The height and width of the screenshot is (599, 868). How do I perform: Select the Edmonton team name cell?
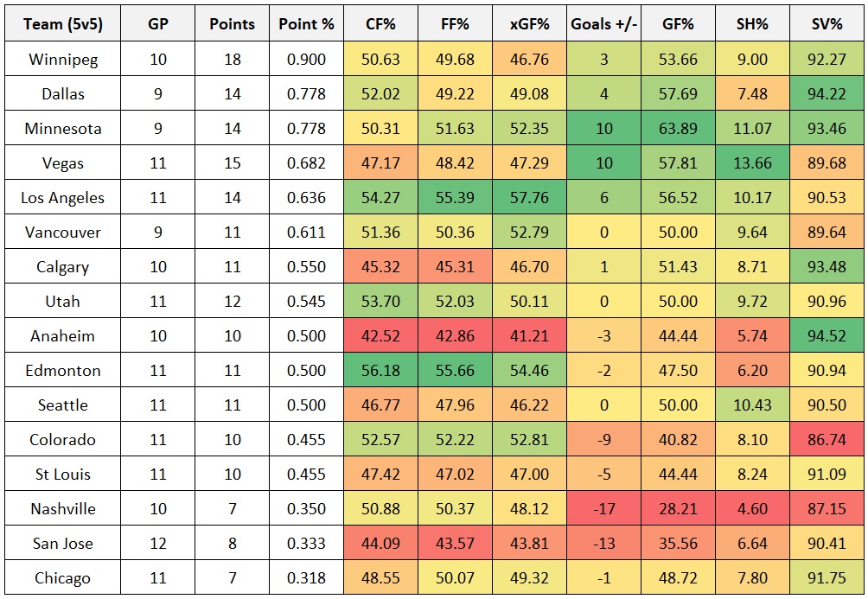(x=63, y=371)
